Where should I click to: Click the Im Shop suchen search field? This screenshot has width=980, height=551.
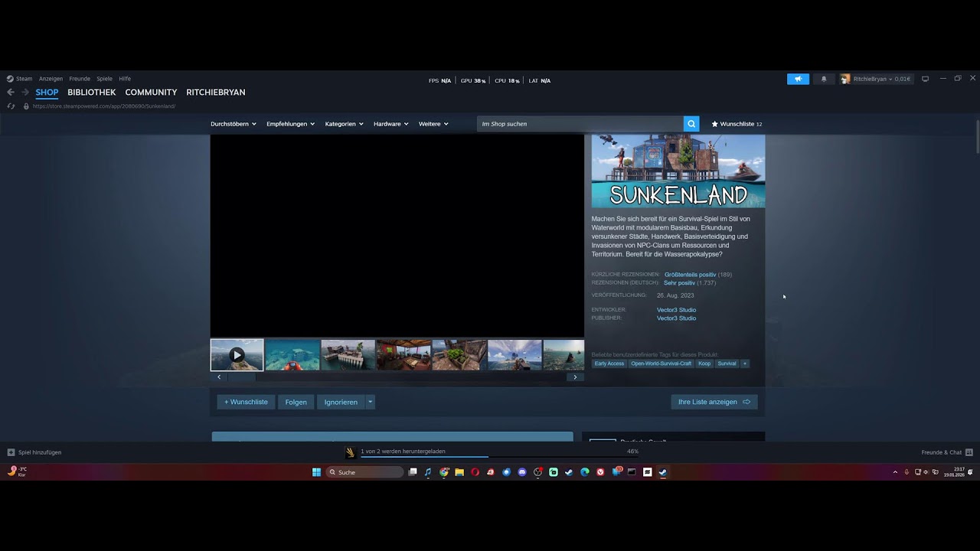click(580, 124)
